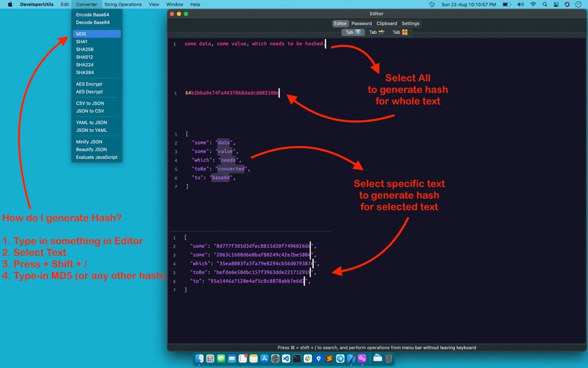The image size is (588, 368).
Task: Open the Wi-Fi status menu
Action: 533,4
